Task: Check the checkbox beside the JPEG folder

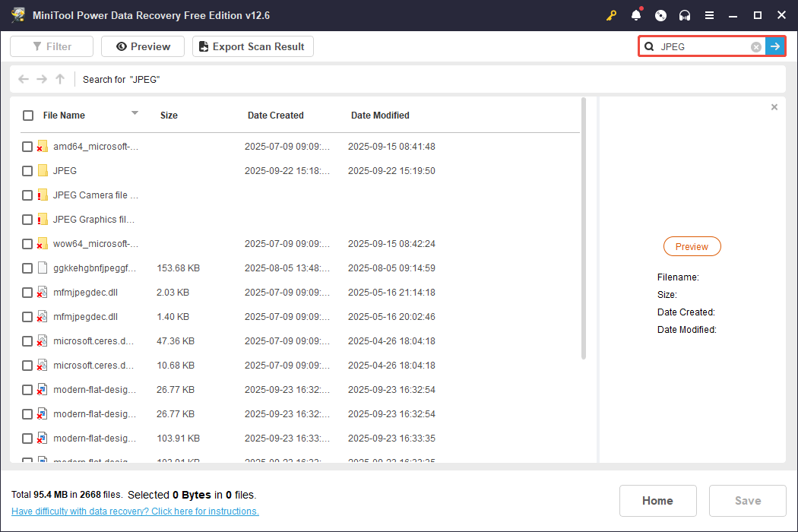Action: pyautogui.click(x=27, y=170)
